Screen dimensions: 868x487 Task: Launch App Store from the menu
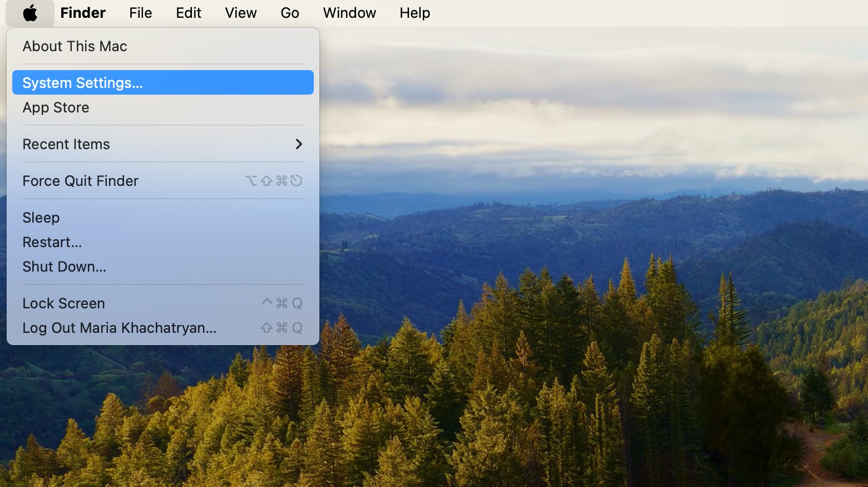click(56, 107)
